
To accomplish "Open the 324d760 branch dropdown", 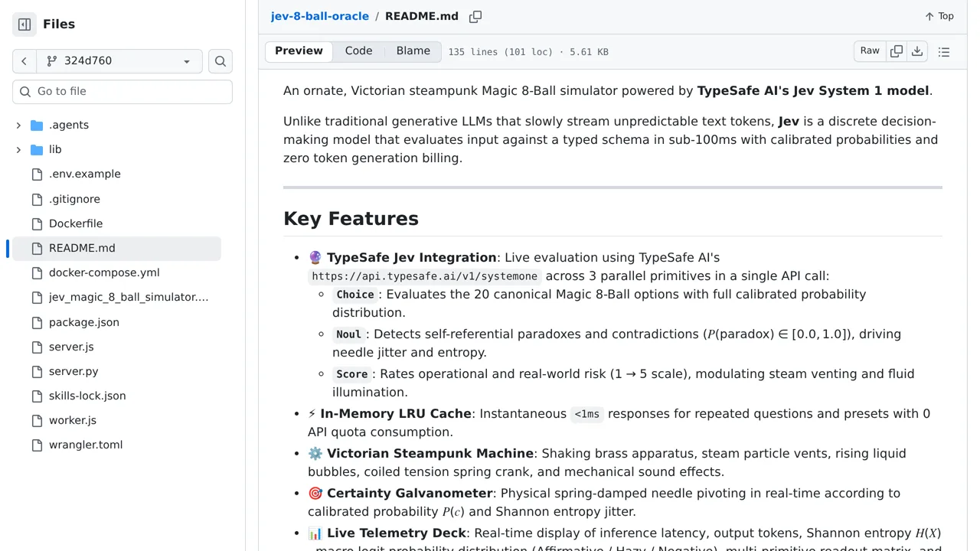I will [x=119, y=61].
